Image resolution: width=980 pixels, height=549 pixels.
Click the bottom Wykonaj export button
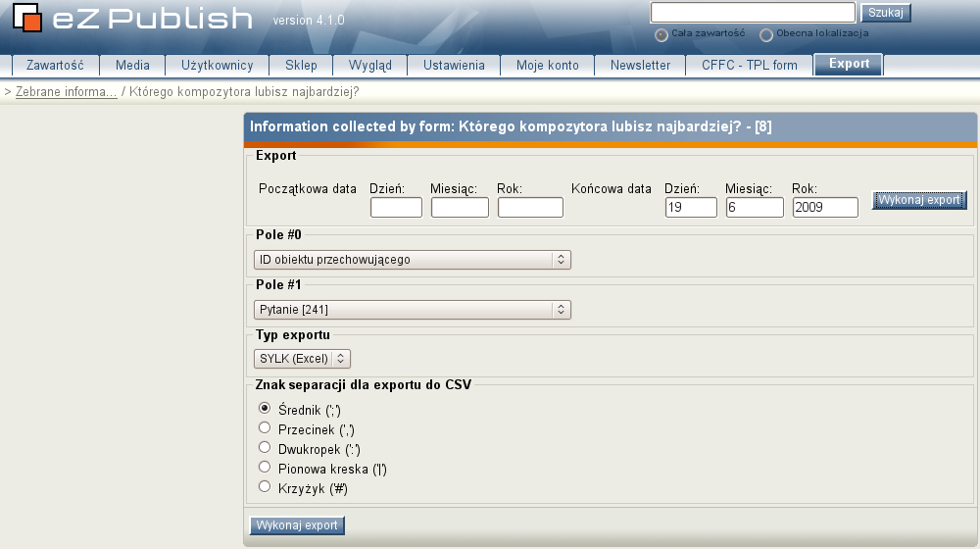pyautogui.click(x=297, y=525)
